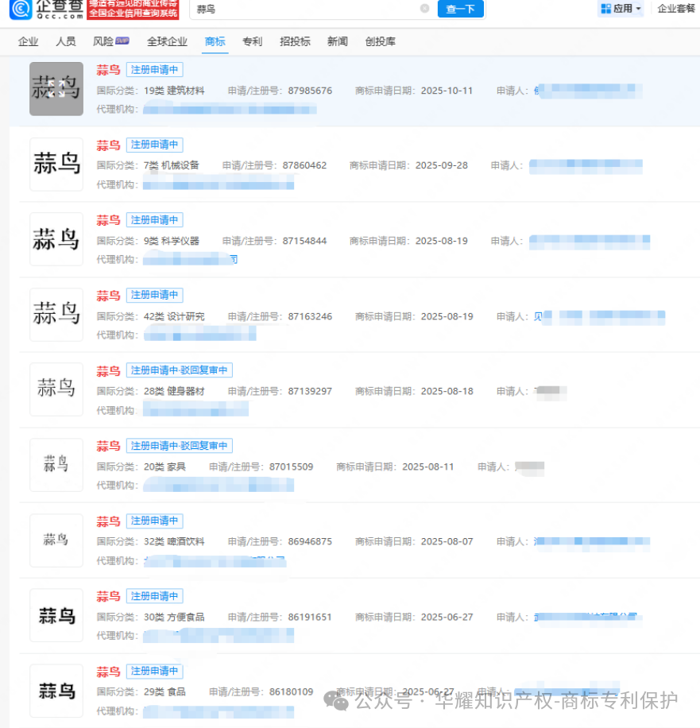The width and height of the screenshot is (700, 728).
Task: Open trademark thumbnail for 28类 健身器材
Action: (x=56, y=389)
